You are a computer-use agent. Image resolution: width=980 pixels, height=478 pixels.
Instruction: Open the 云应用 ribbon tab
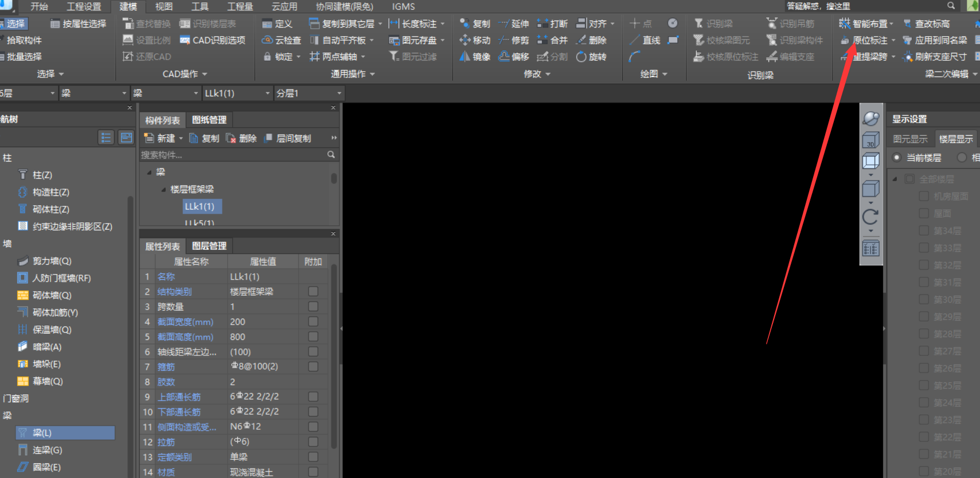pyautogui.click(x=284, y=6)
